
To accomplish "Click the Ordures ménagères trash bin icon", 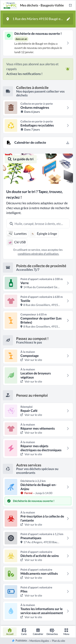I will click(11, 108).
